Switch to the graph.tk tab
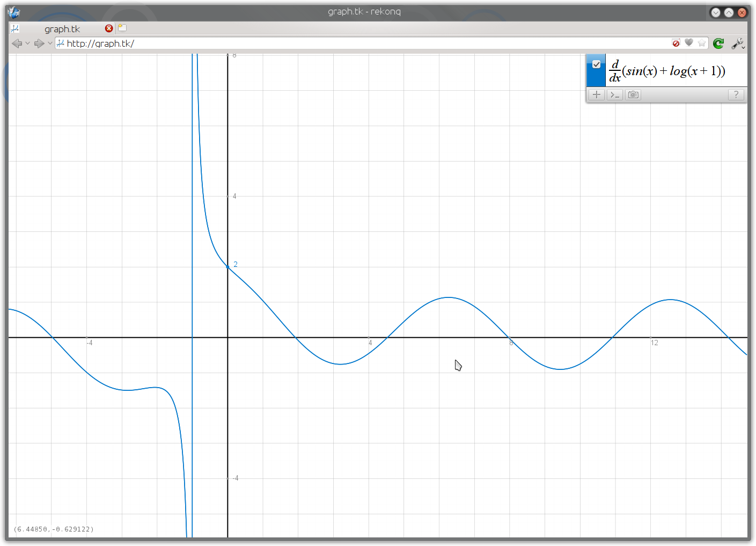The width and height of the screenshot is (756, 546). click(62, 28)
